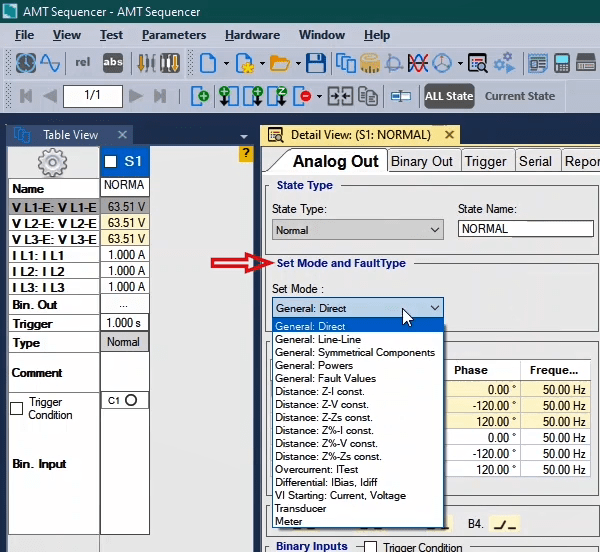This screenshot has width=600, height=552.
Task: Click the State Name input field
Action: coord(525,229)
